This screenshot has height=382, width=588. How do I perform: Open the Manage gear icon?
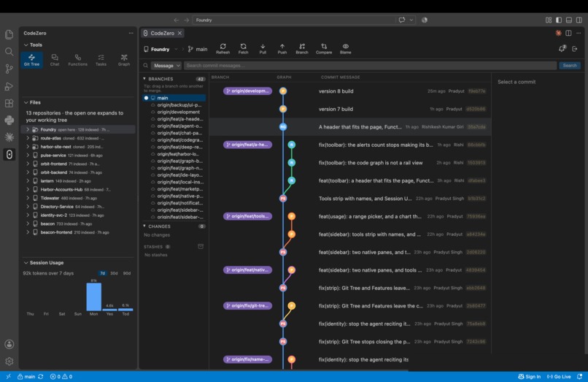(x=9, y=362)
